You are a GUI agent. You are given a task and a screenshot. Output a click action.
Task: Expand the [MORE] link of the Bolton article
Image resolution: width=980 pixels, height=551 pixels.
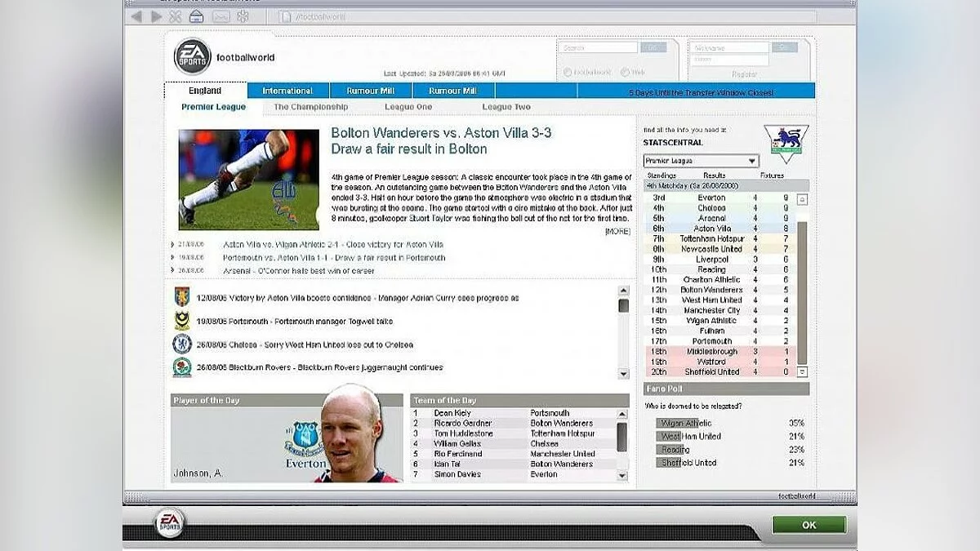tap(617, 232)
